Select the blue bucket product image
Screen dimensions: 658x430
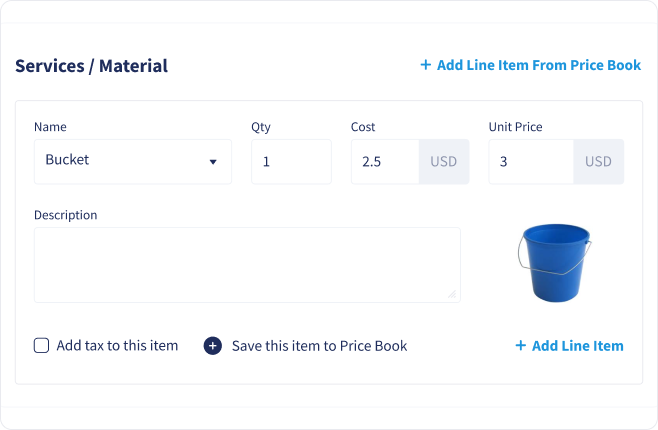click(x=555, y=263)
